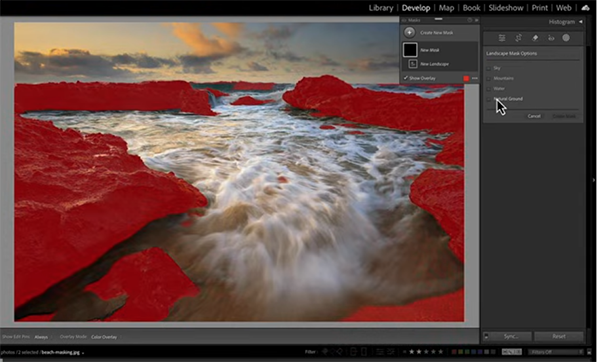
Task: Click the filter lock switch icon
Action: [x=589, y=352]
